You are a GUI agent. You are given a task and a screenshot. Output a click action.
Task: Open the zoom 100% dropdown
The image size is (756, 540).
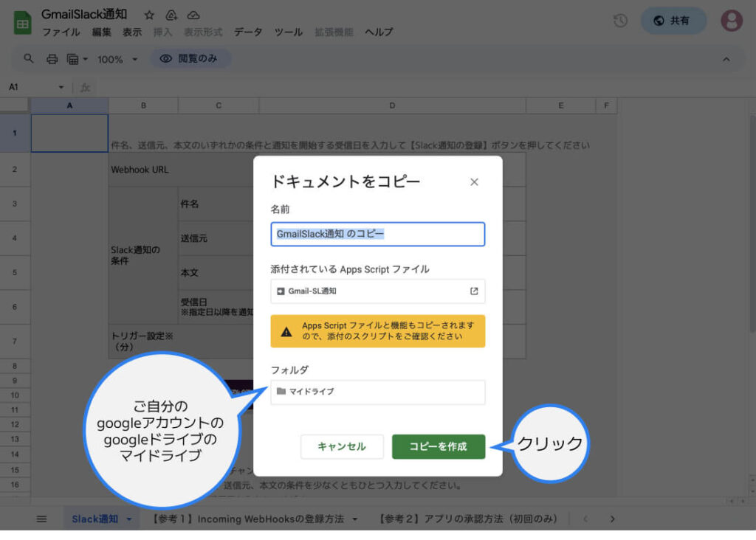tap(117, 59)
